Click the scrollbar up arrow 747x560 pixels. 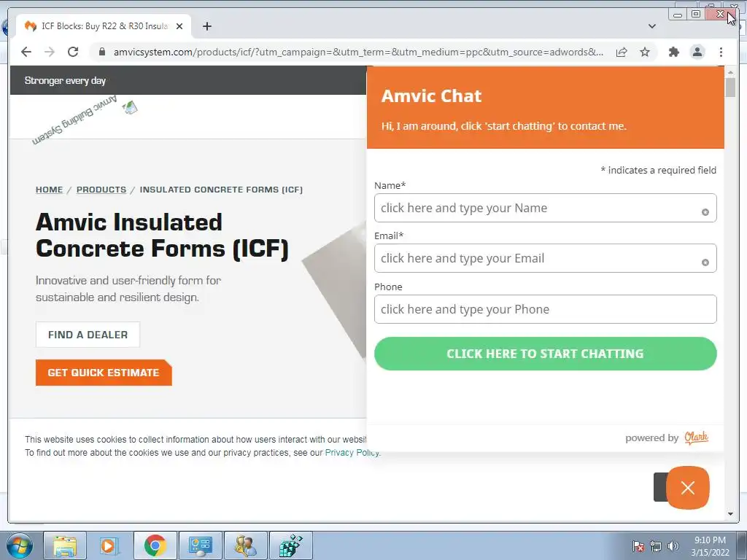[x=730, y=72]
